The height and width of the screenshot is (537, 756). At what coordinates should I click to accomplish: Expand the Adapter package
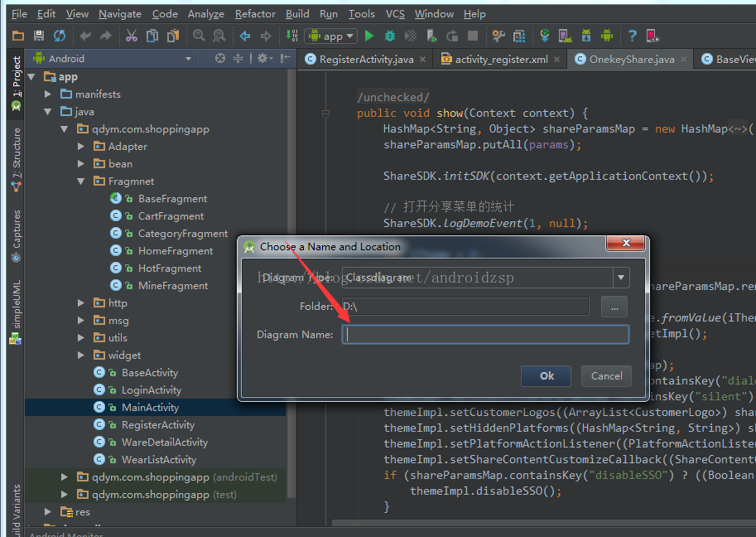click(x=81, y=146)
